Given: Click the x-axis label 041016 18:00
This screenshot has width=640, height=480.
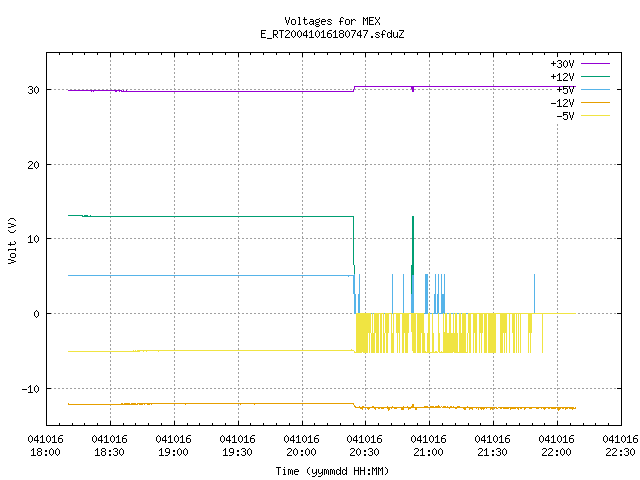Looking at the screenshot, I should point(45,445).
